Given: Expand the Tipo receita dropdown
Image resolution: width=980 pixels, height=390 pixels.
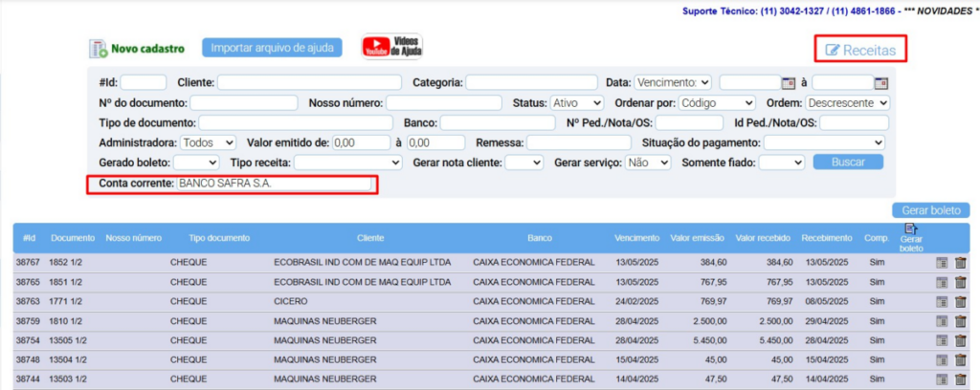Looking at the screenshot, I should [348, 162].
